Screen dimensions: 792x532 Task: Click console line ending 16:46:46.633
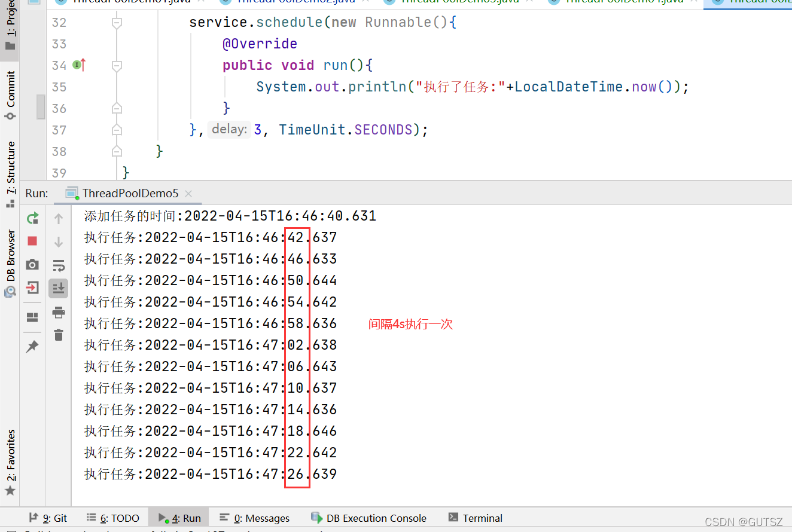[211, 259]
